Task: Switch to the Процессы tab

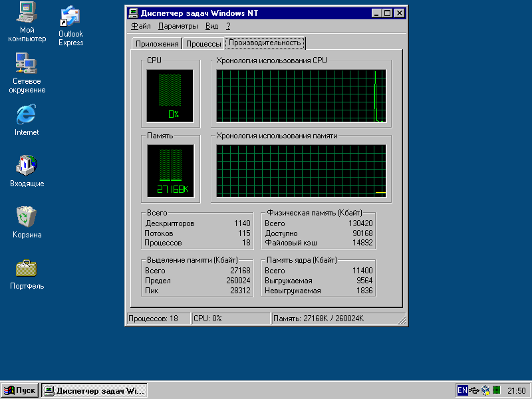Action: click(203, 44)
